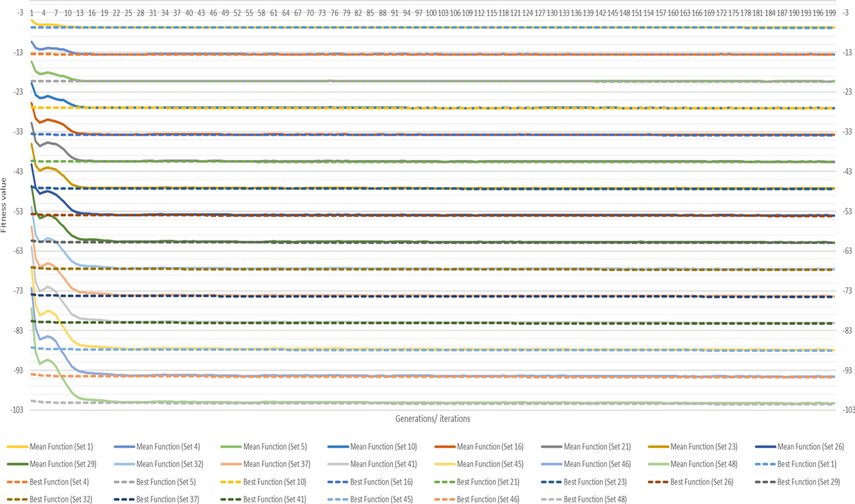Image resolution: width=855 pixels, height=504 pixels.
Task: Click the Best Function (Set 26) legend entry
Action: 690,482
